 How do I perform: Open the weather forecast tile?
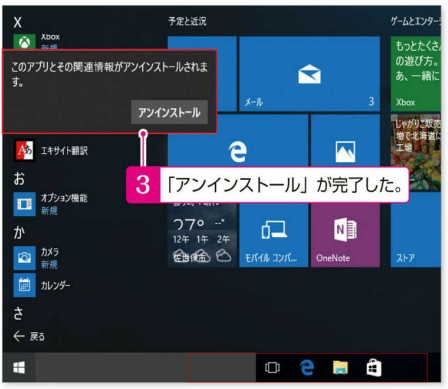coord(202,235)
